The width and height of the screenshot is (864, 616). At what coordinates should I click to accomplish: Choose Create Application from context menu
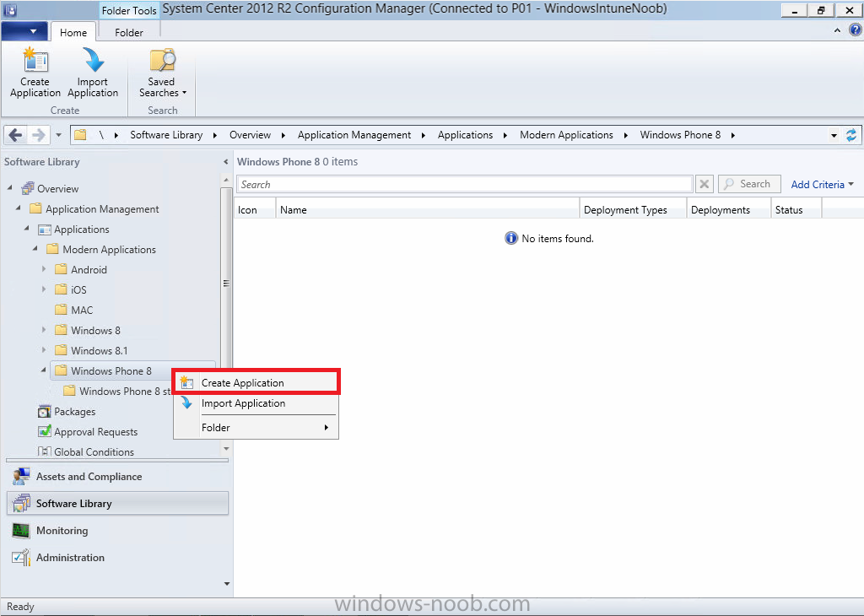point(256,382)
